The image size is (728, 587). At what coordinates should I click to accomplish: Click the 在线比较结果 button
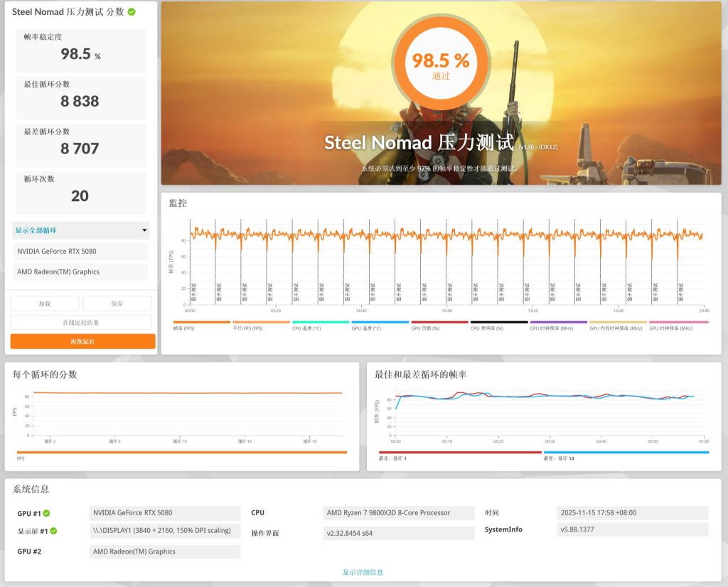click(81, 323)
